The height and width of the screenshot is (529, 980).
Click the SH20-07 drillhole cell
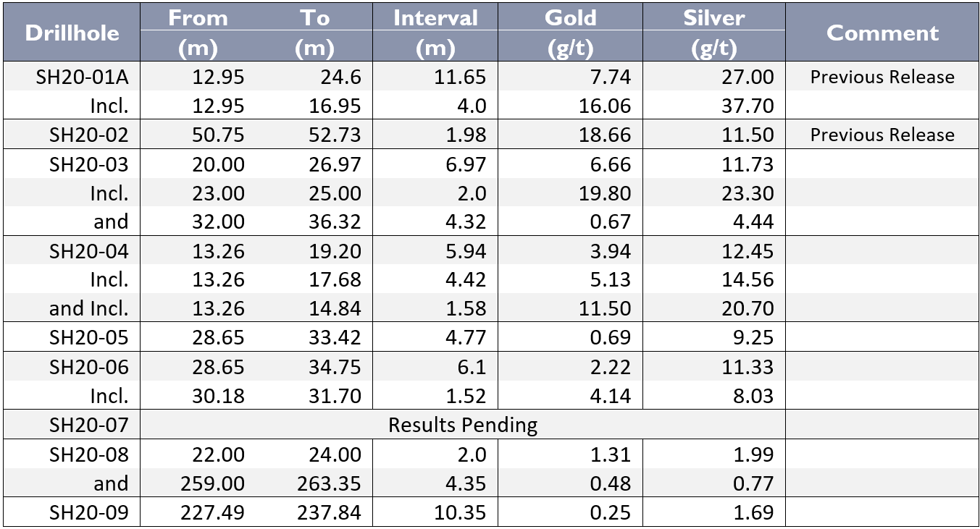pyautogui.click(x=88, y=426)
